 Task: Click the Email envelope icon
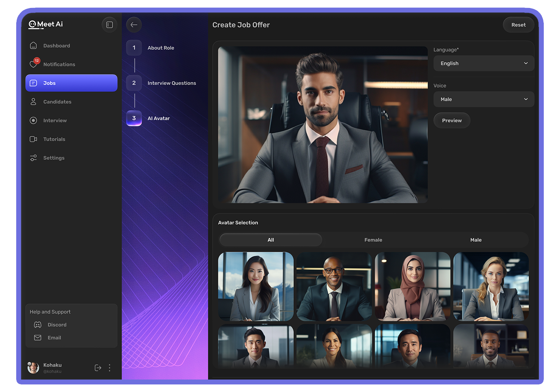[x=38, y=338]
